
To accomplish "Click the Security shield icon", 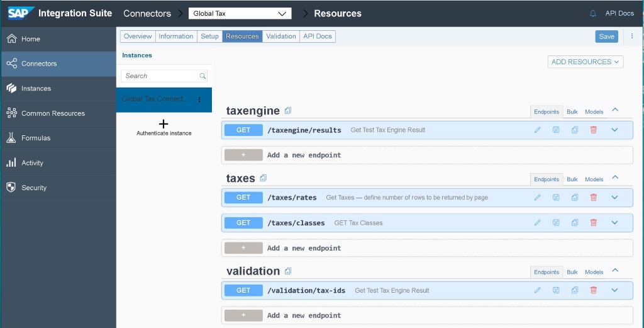I will coord(11,188).
